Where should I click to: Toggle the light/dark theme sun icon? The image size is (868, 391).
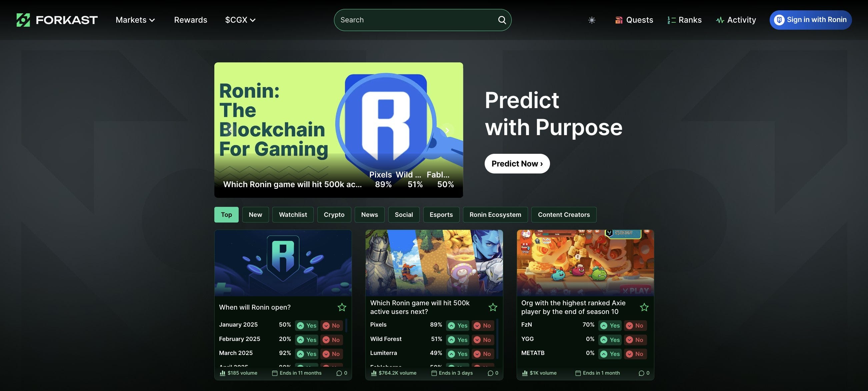(x=592, y=20)
